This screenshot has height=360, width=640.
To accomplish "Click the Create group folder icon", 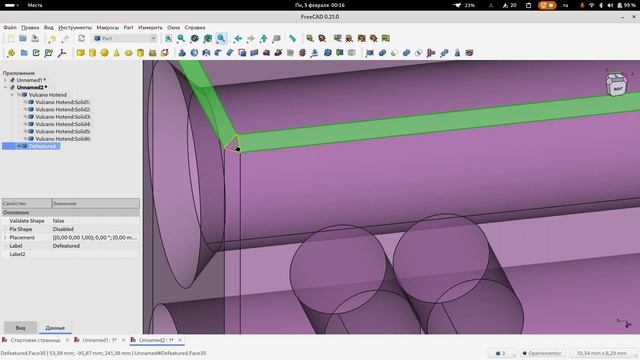I will point(24,53).
